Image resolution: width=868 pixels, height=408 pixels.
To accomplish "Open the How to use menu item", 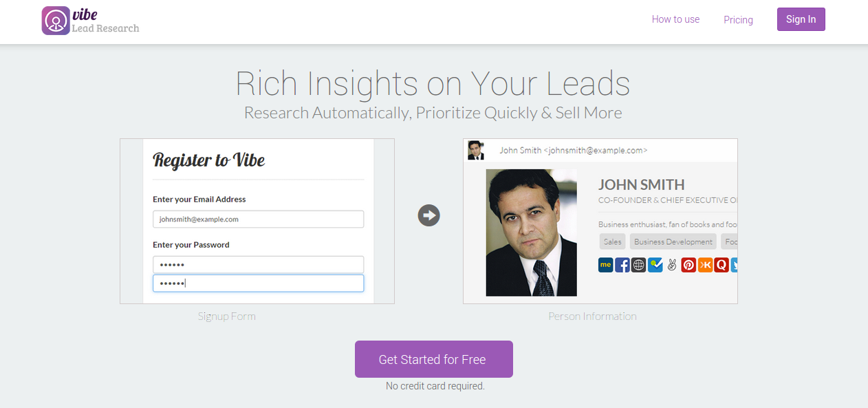I will pyautogui.click(x=675, y=19).
